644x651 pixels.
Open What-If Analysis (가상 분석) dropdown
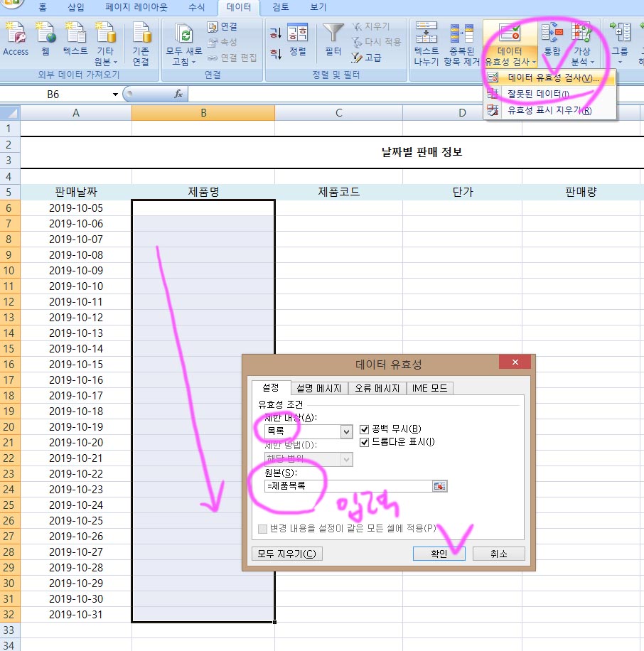[581, 43]
